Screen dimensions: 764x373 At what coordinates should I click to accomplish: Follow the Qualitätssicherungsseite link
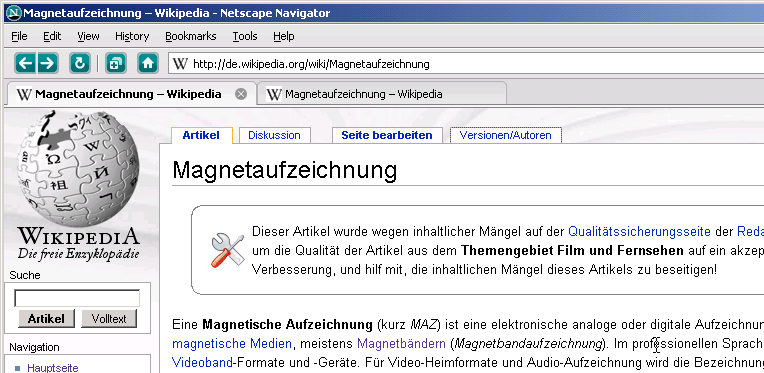pyautogui.click(x=639, y=231)
